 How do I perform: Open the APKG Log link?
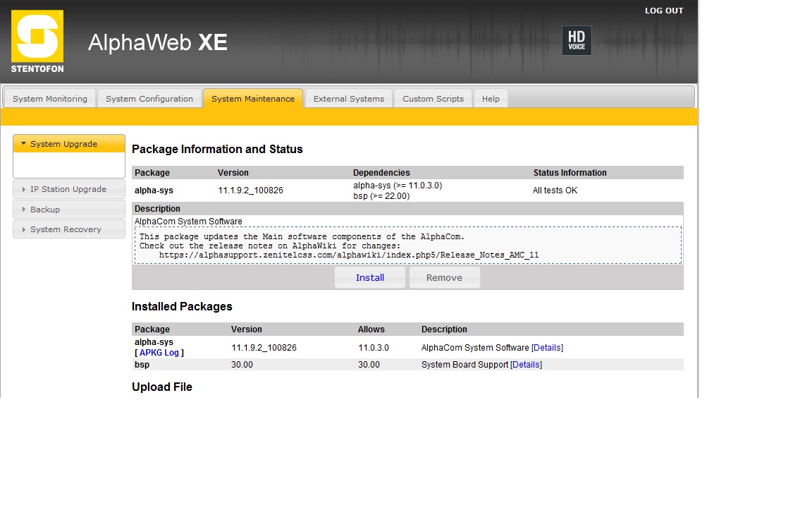coord(159,353)
